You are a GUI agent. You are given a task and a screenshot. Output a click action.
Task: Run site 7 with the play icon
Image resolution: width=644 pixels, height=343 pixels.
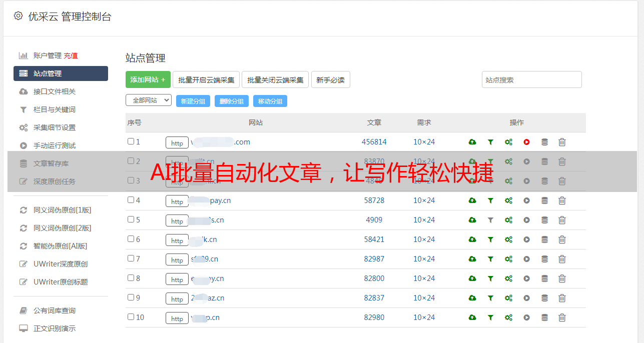click(526, 259)
